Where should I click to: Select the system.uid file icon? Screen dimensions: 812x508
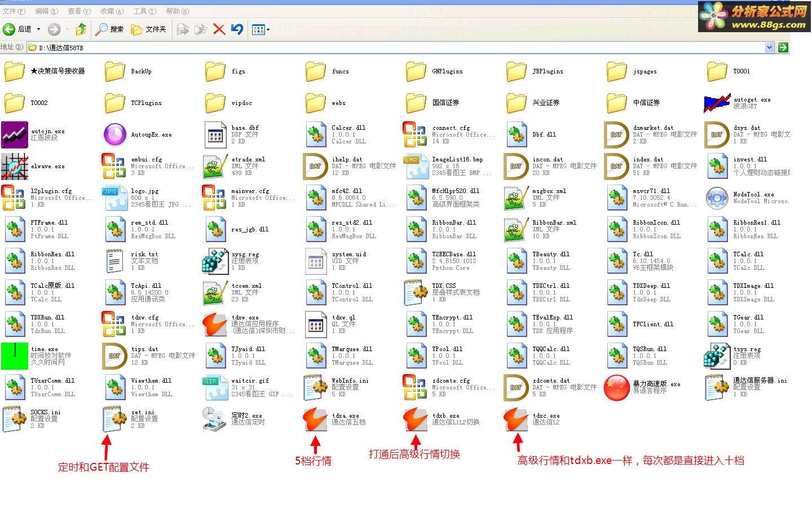[315, 261]
